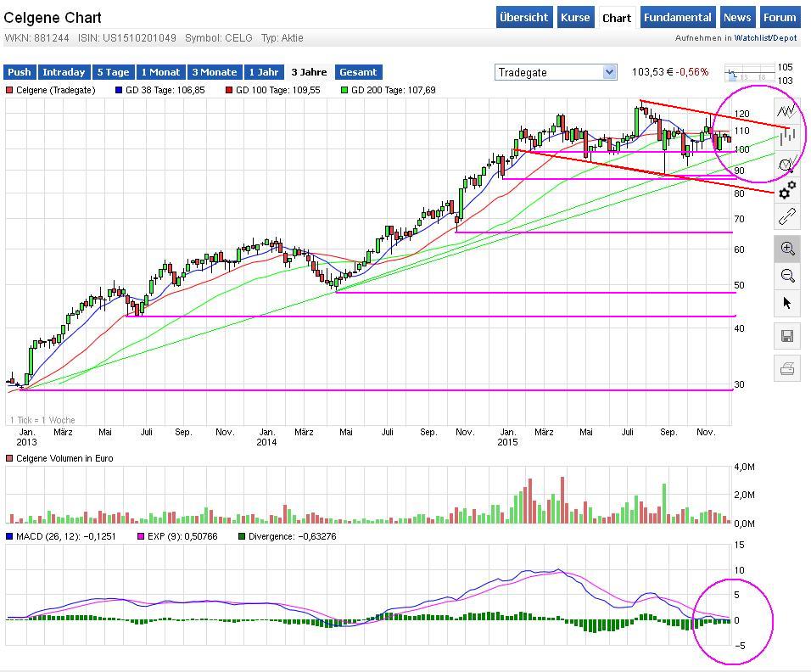Open the News tab
The height and width of the screenshot is (672, 811).
pos(736,17)
